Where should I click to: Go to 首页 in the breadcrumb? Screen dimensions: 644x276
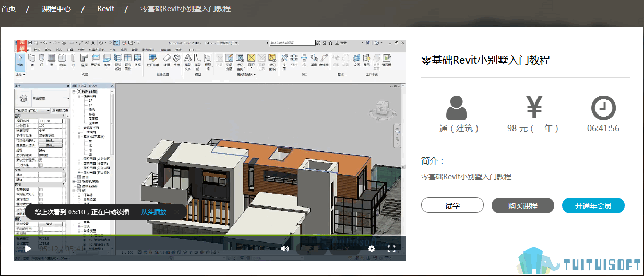tap(8, 9)
